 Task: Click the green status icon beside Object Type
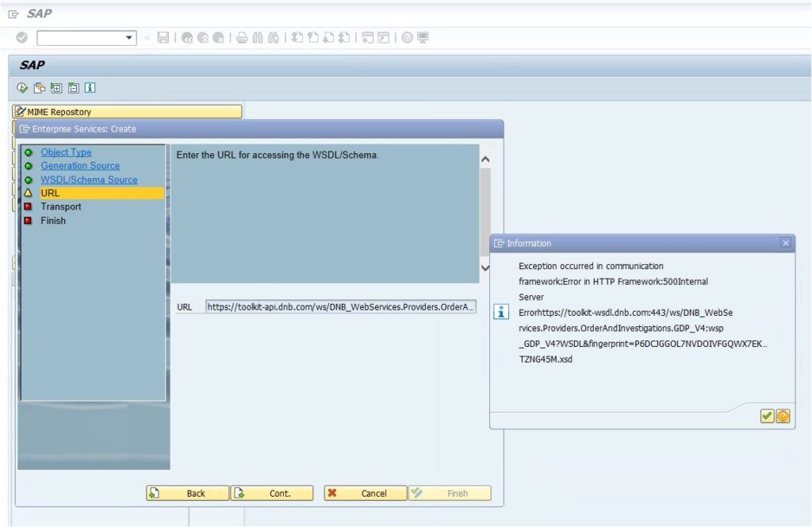click(x=29, y=152)
